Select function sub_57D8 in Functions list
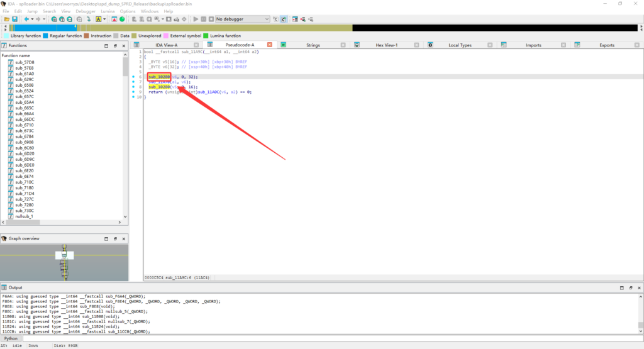Screen dimensions: 644x349 [x=25, y=62]
